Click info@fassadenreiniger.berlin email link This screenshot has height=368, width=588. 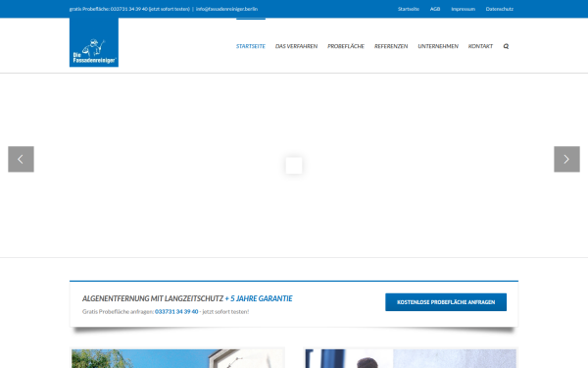(226, 9)
